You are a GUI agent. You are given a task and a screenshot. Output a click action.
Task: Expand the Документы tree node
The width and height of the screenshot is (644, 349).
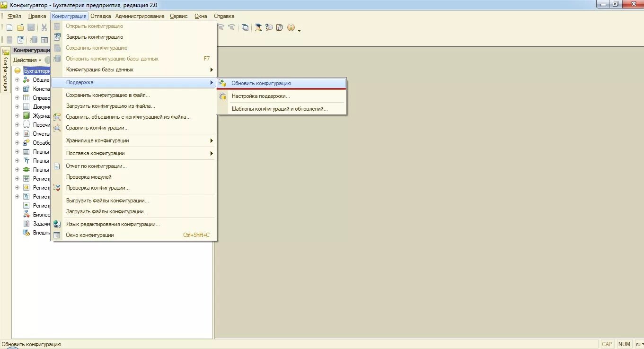(18, 107)
